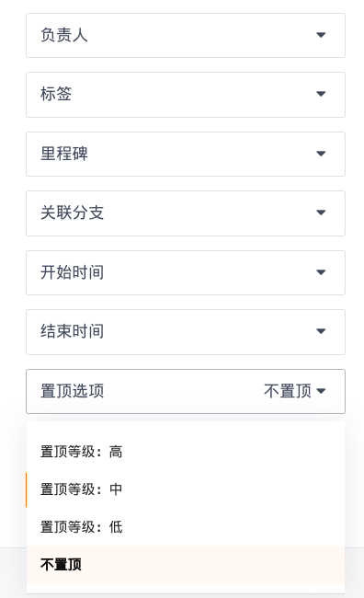Viewport: 364px width, 598px height.
Task: Click the caret icon in 里程碑 row
Action: coord(321,154)
